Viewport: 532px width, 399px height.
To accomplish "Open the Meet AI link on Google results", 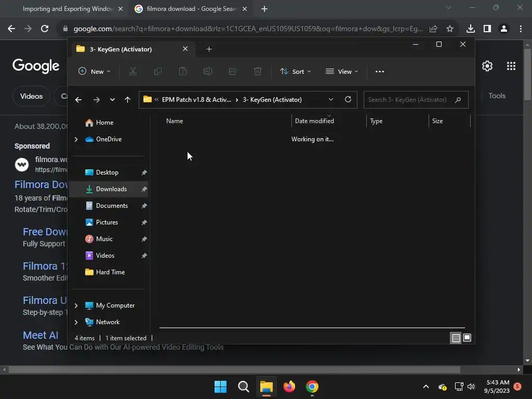I will pyautogui.click(x=41, y=335).
